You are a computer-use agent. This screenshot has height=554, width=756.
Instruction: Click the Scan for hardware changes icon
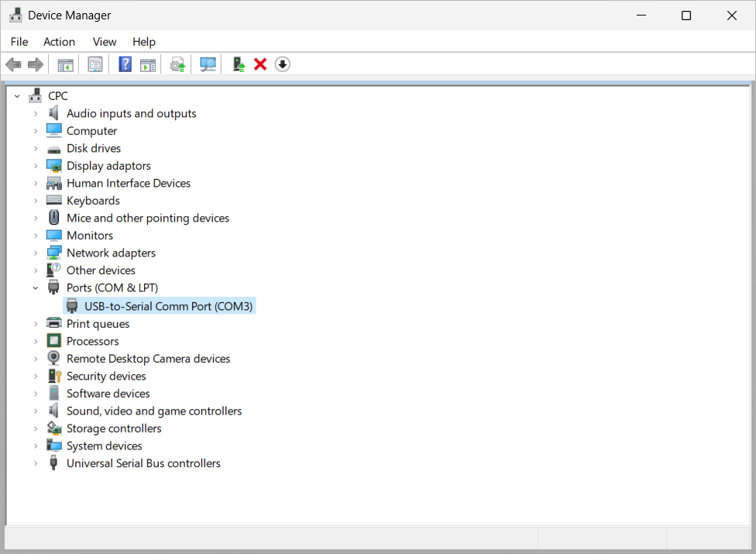point(207,64)
